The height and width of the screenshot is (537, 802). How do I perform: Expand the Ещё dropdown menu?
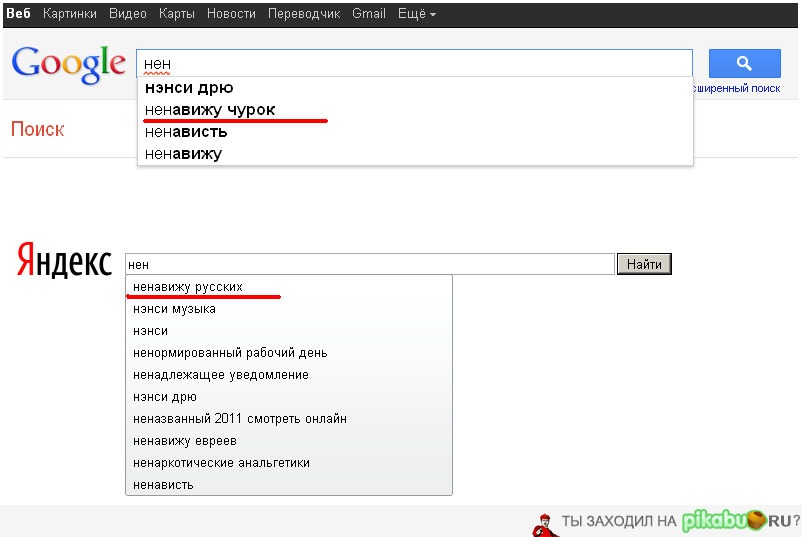tap(416, 13)
